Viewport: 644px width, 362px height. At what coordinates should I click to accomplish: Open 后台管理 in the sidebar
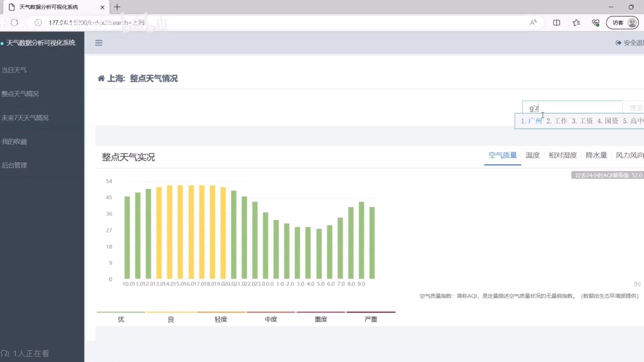(x=14, y=165)
